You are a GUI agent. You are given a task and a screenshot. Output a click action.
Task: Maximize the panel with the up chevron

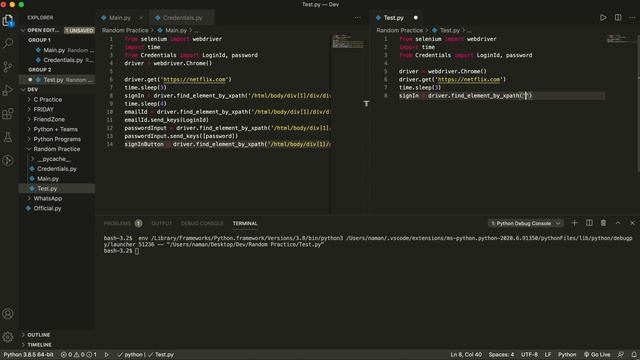coord(618,223)
